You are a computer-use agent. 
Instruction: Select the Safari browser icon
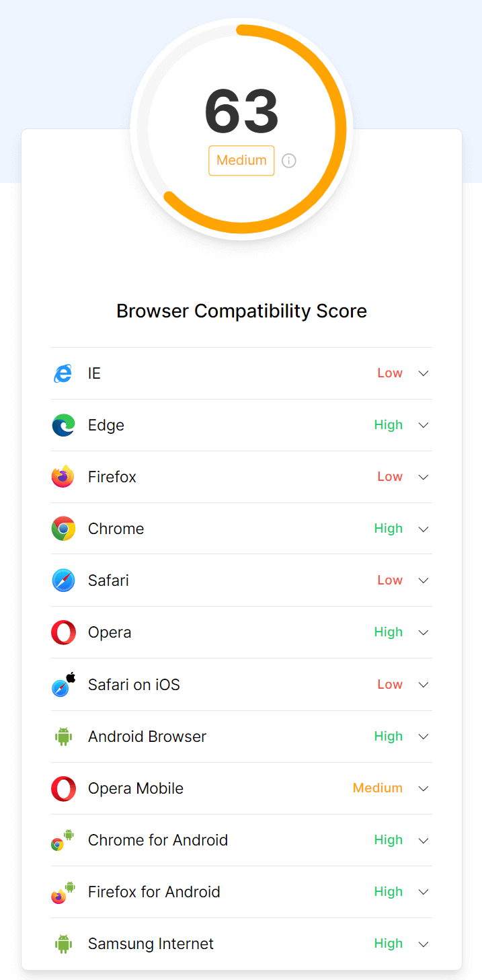(64, 580)
